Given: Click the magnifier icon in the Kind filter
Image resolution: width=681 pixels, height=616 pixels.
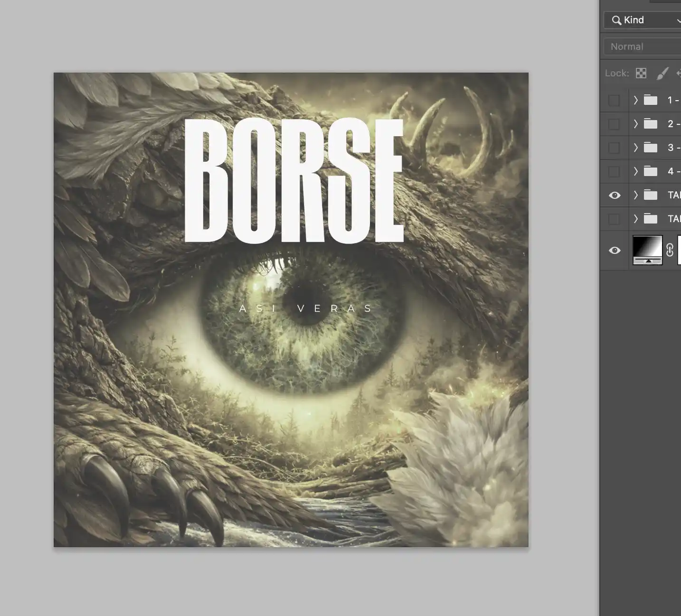Looking at the screenshot, I should click(616, 20).
